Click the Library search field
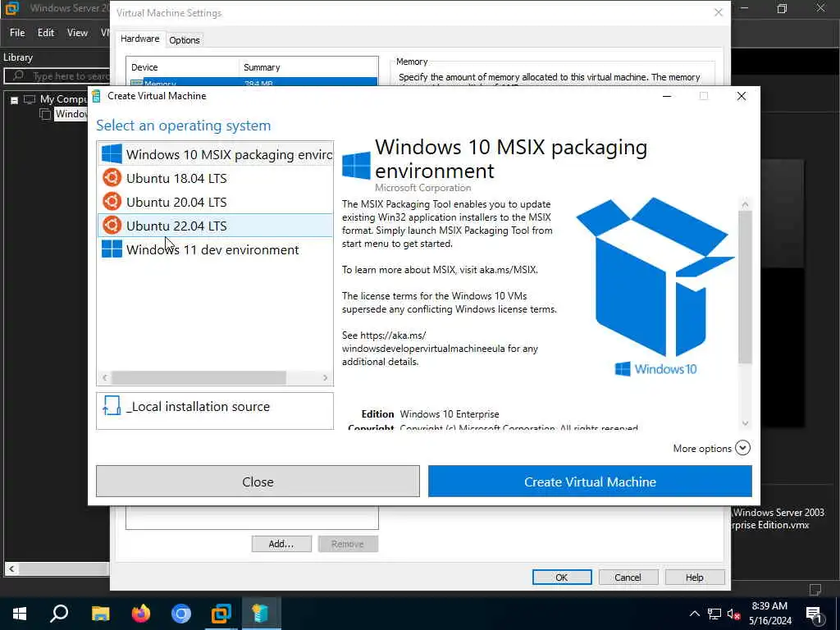840x630 pixels. [57, 76]
